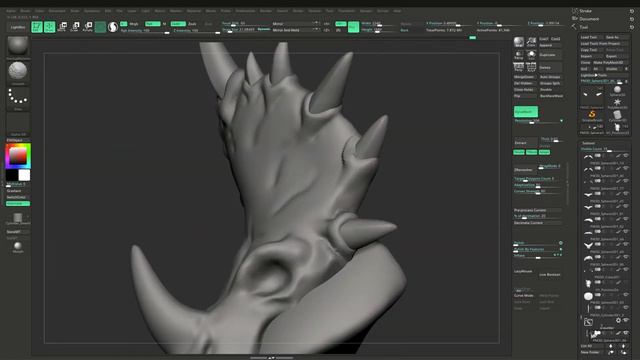Click the ZRemesher button
The image size is (640, 360).
[x=524, y=170]
